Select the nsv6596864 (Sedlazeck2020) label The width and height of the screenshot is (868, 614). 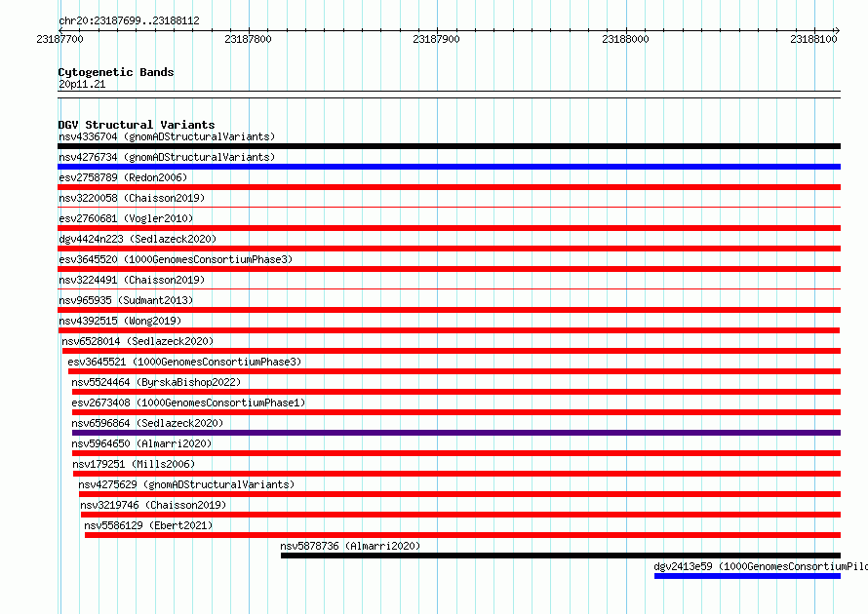pos(147,423)
